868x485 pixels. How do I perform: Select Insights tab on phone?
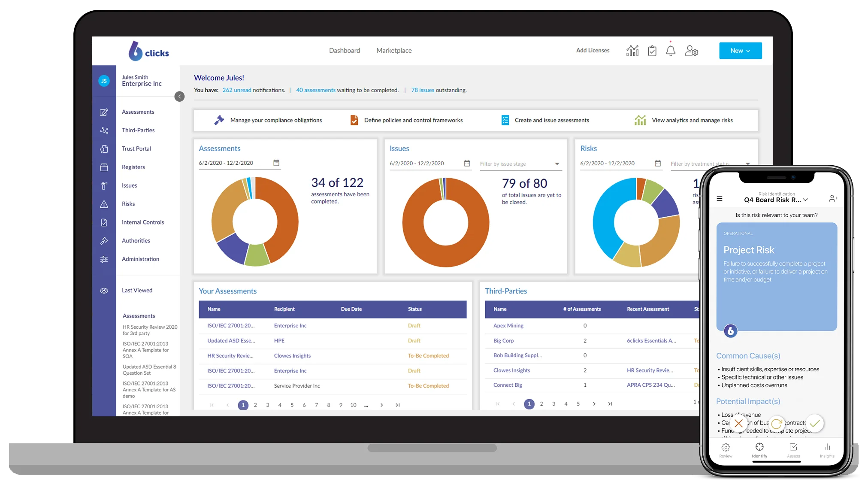click(827, 451)
